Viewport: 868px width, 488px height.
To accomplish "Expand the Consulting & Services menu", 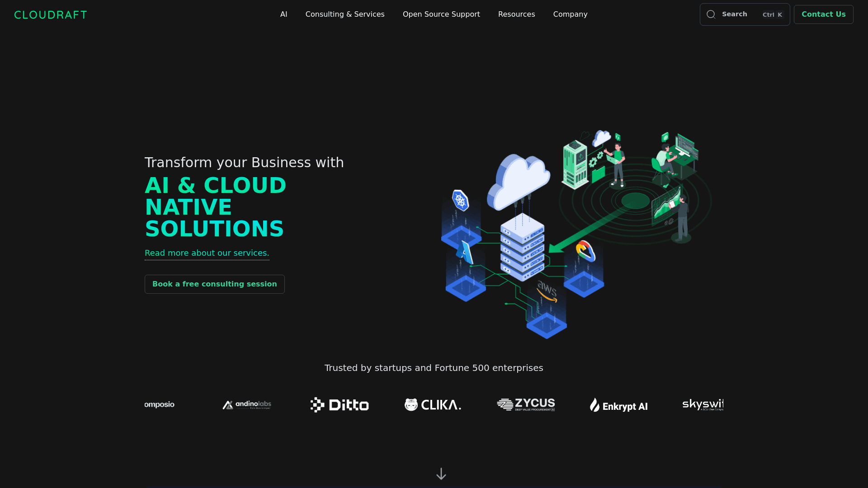I will click(345, 14).
